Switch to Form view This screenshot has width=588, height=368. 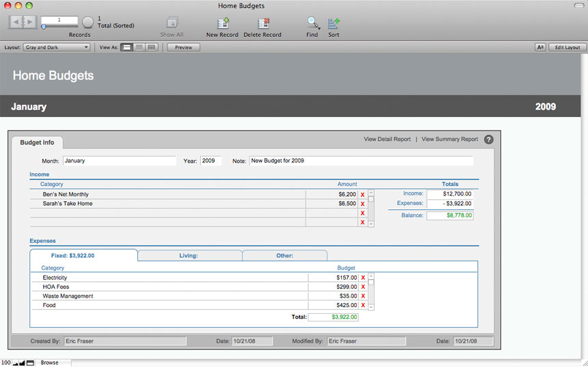click(x=126, y=47)
